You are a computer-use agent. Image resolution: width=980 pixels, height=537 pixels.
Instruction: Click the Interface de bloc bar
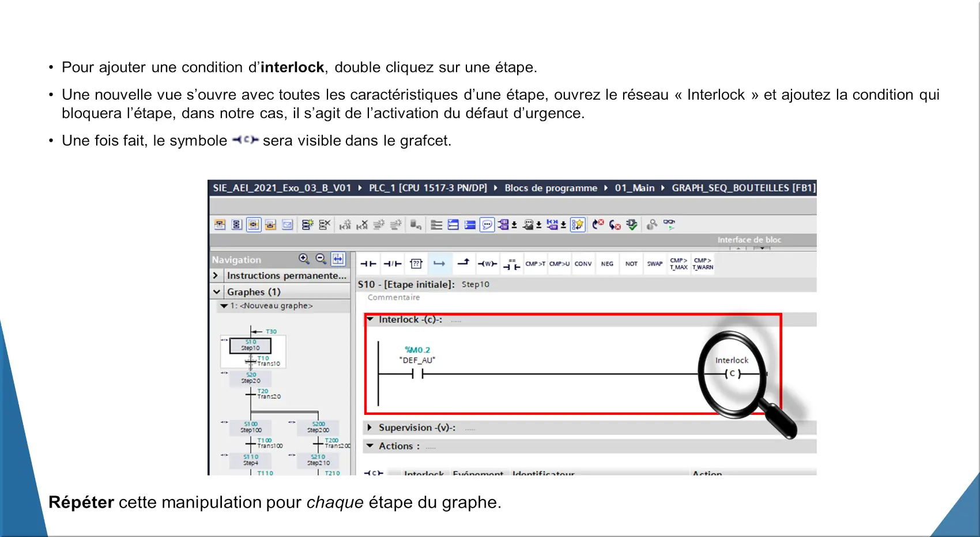(513, 240)
